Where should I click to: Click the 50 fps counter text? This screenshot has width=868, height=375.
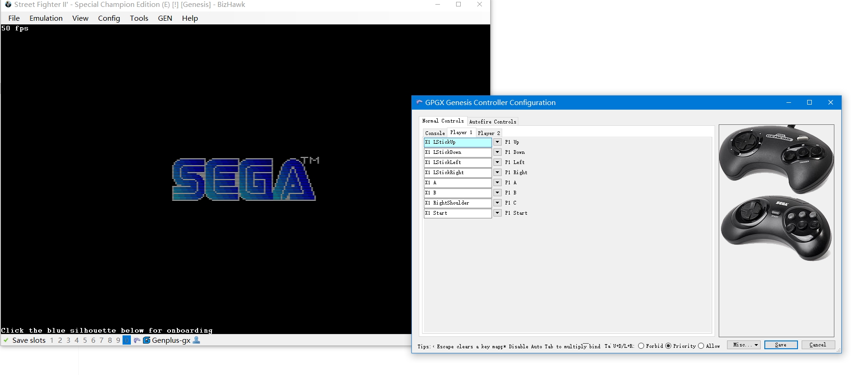tap(15, 29)
